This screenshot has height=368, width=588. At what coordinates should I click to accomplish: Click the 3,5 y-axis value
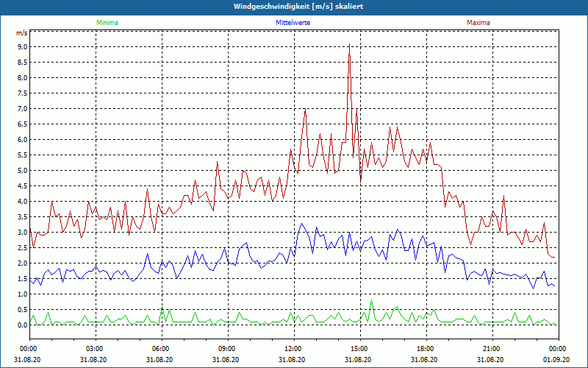pos(22,216)
